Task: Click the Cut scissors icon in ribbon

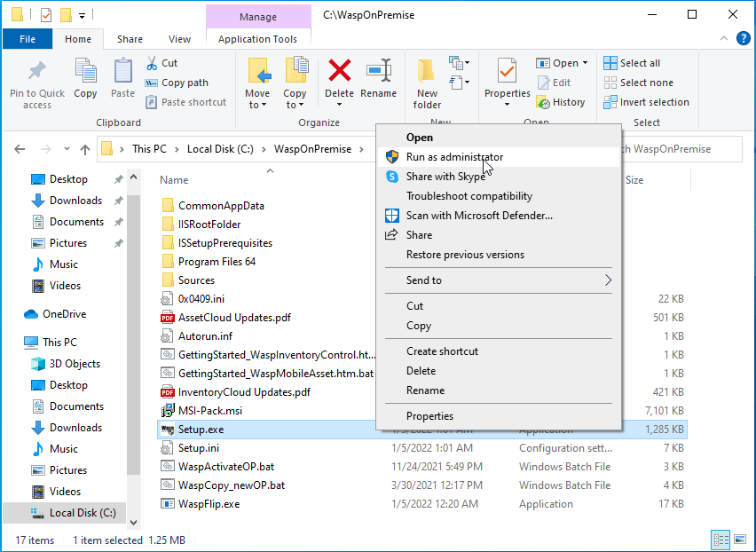Action: coord(152,63)
